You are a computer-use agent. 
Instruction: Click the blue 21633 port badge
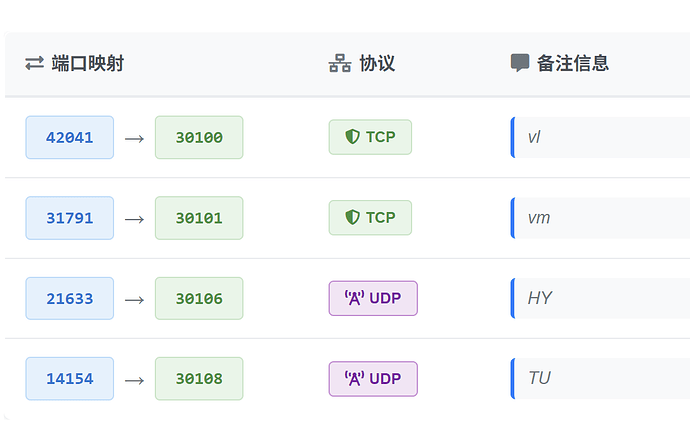tap(70, 298)
